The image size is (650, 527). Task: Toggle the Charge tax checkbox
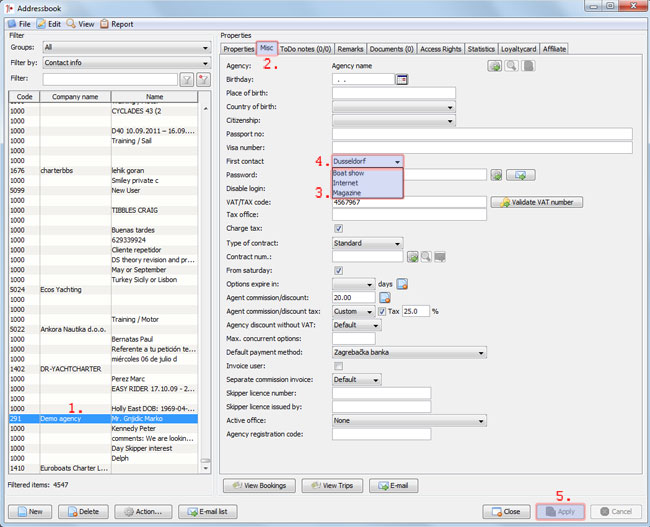338,228
